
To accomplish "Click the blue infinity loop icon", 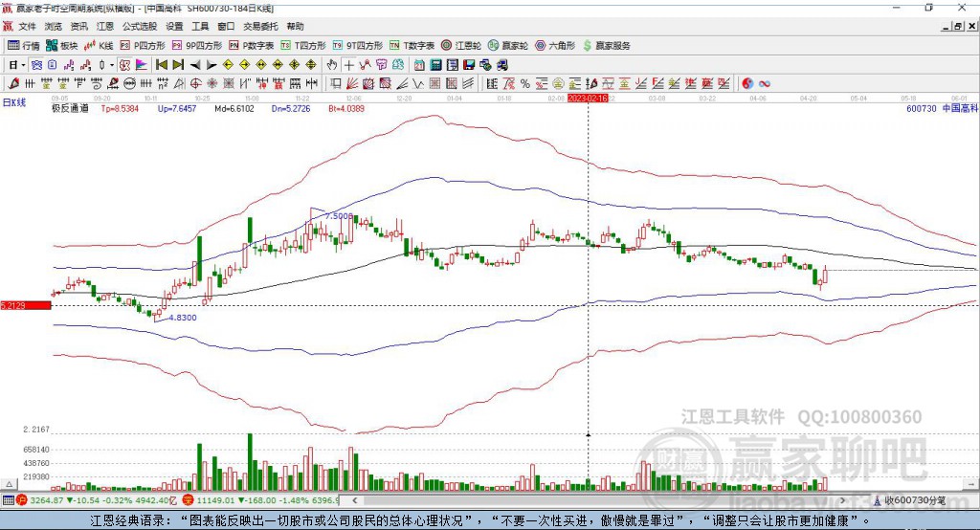I will point(764,84).
